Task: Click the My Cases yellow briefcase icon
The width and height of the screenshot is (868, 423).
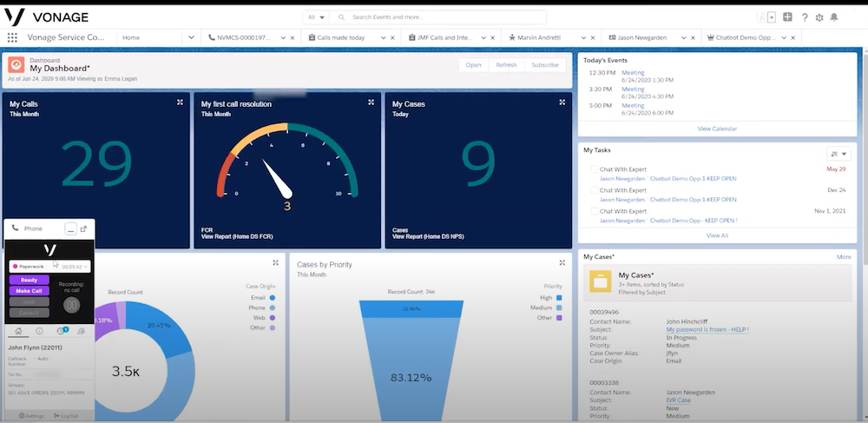Action: 600,281
